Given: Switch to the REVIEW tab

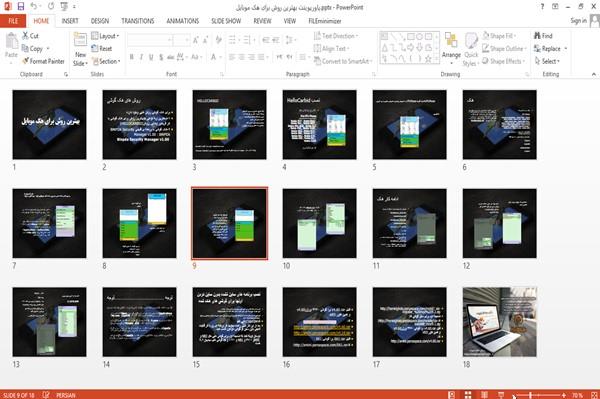Looking at the screenshot, I should tap(262, 21).
